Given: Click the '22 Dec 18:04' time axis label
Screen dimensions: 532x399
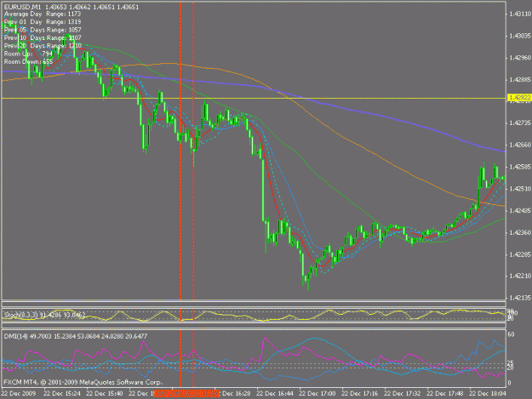Looking at the screenshot, I should click(x=488, y=394).
